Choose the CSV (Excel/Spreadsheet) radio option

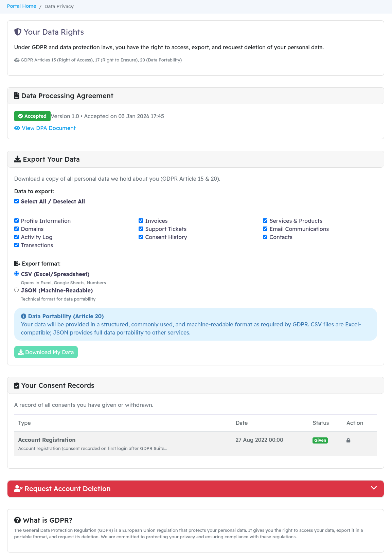click(16, 274)
